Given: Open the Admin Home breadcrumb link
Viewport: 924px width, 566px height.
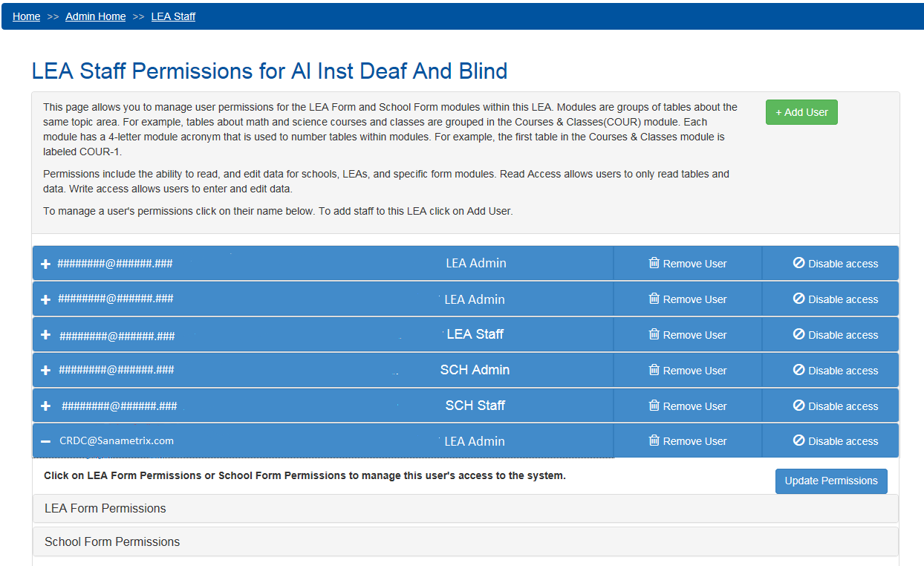Looking at the screenshot, I should [x=96, y=16].
